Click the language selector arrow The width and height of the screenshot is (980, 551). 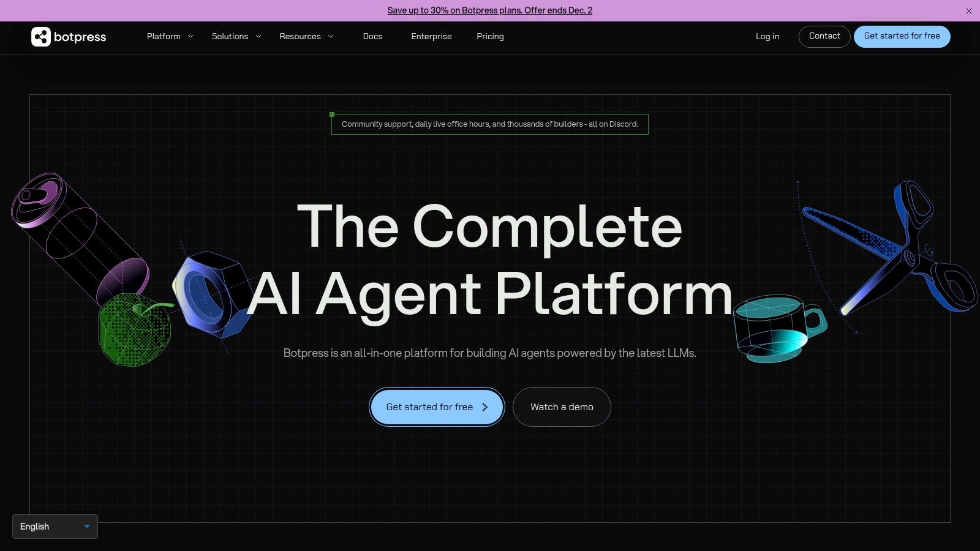(87, 527)
